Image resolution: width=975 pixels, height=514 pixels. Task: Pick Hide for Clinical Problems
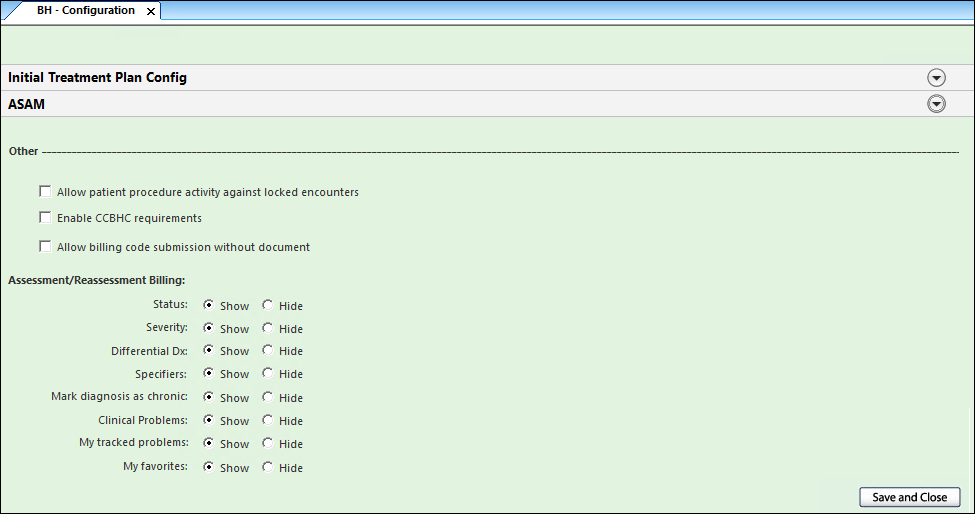(268, 420)
